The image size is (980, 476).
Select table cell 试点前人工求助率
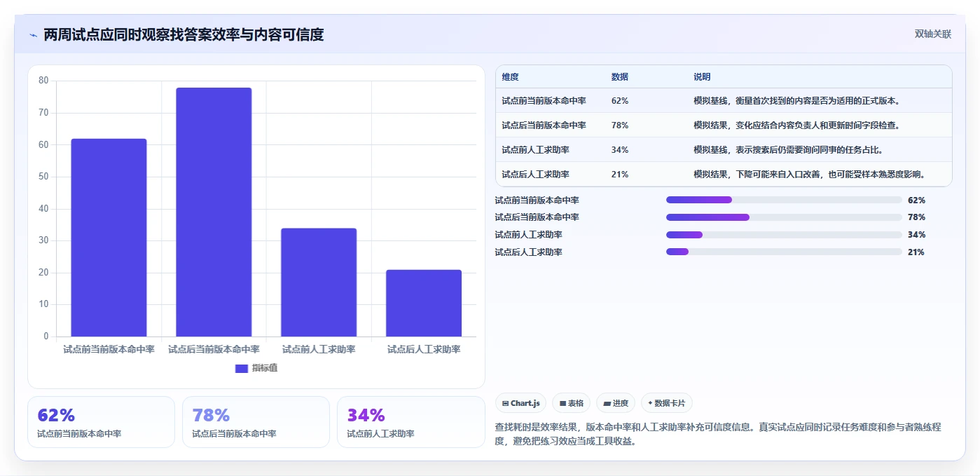(535, 150)
